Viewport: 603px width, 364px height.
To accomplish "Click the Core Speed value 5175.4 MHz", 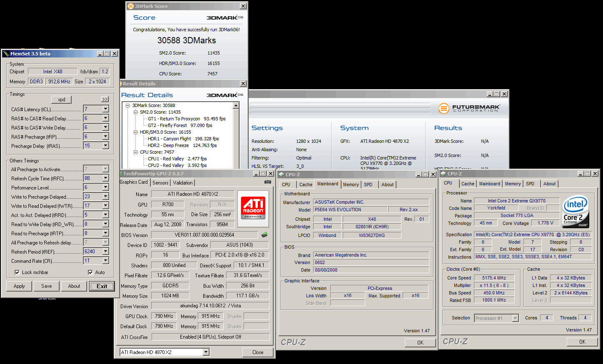I will (x=494, y=278).
